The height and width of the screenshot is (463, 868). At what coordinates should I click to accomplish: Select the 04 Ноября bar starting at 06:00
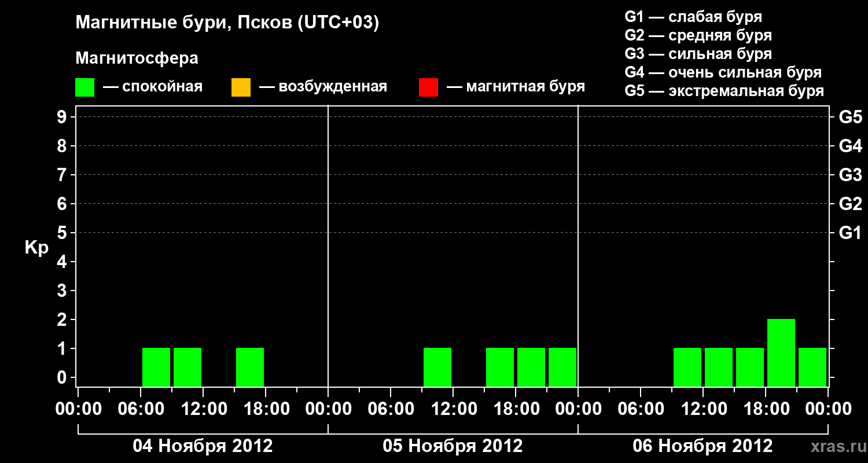pos(156,367)
